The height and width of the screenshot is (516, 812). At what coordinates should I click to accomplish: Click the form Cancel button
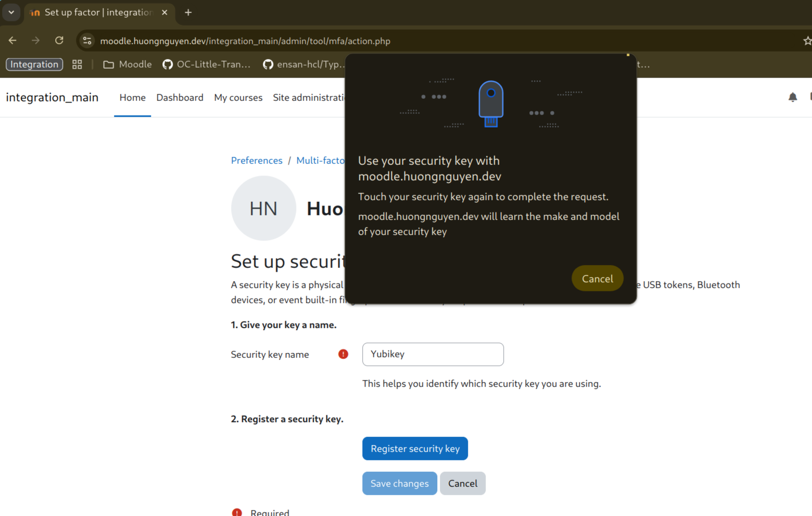pos(462,484)
